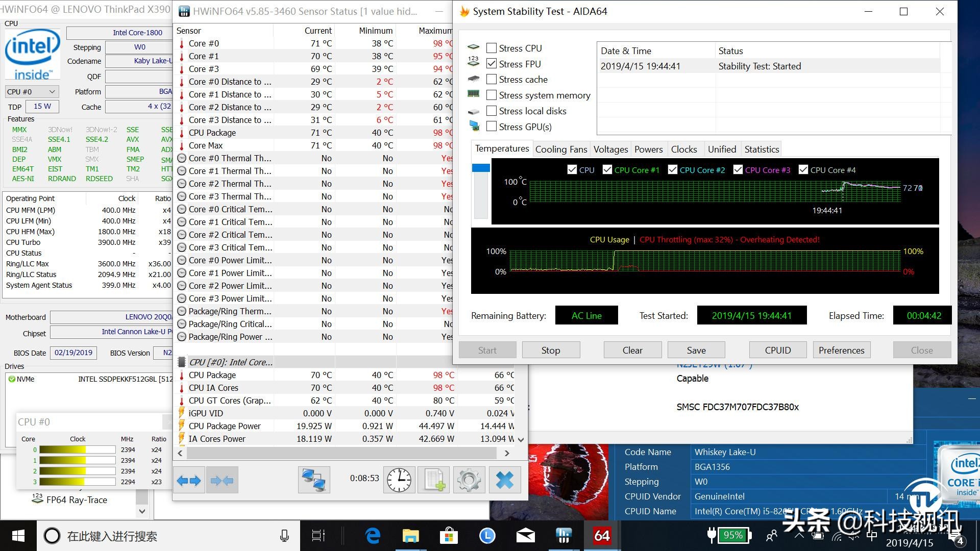Image resolution: width=980 pixels, height=551 pixels.
Task: Enable Stress system memory checkbox
Action: [492, 95]
